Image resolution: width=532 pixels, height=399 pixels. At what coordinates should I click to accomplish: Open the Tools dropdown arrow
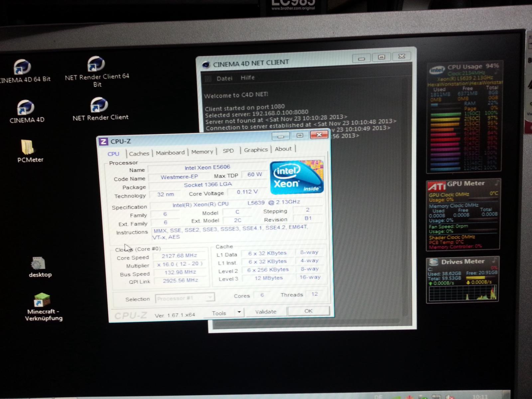[x=239, y=313]
